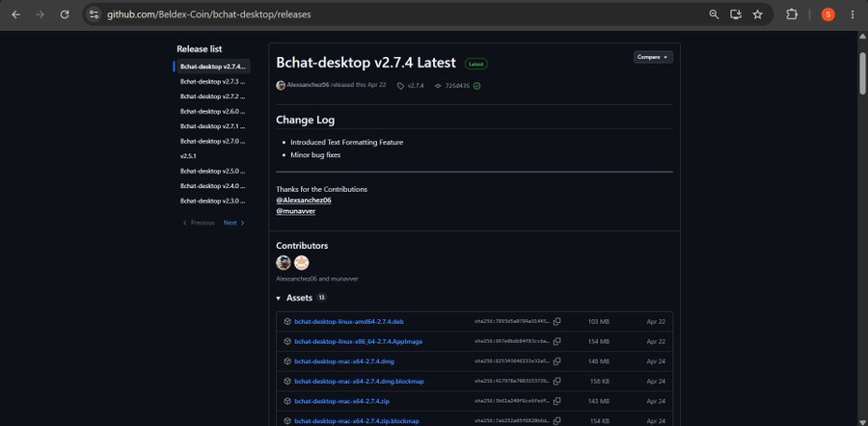Open the Compare dropdown
The height and width of the screenshot is (426, 868).
(x=653, y=57)
